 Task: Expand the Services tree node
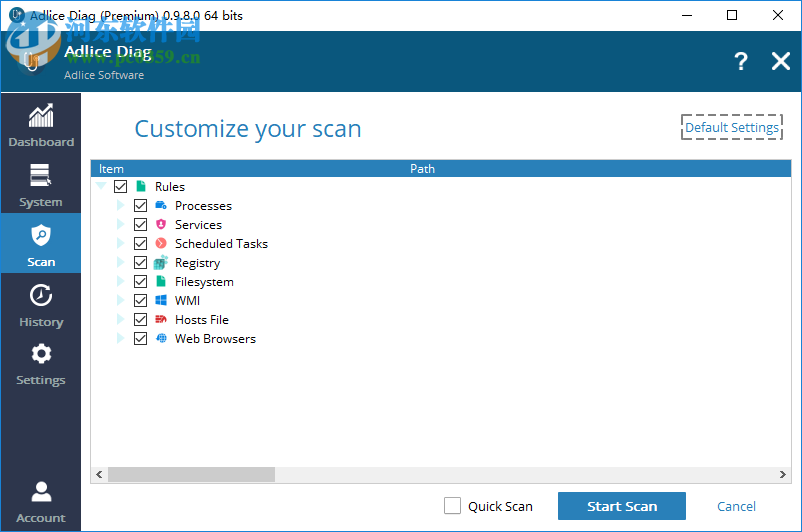click(x=120, y=224)
